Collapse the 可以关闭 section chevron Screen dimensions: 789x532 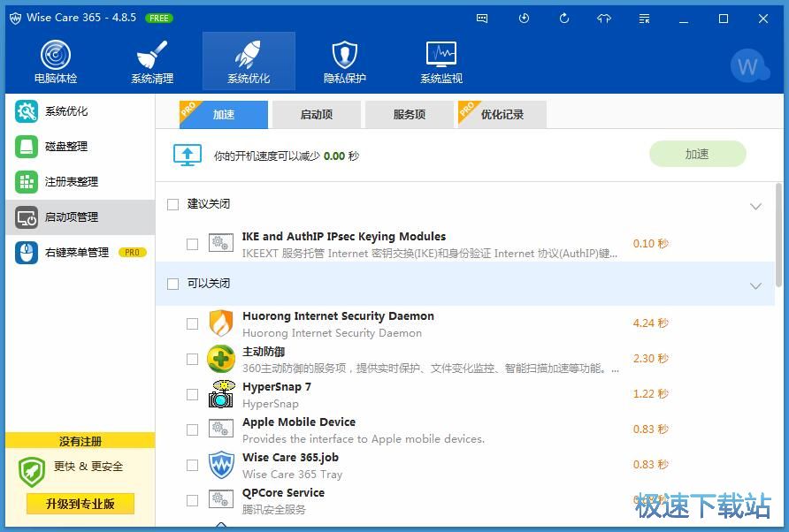click(756, 285)
